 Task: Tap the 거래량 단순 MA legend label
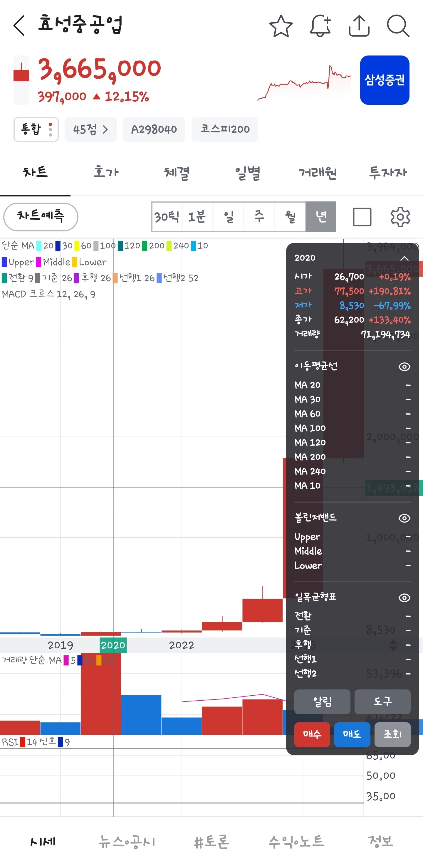click(x=32, y=660)
